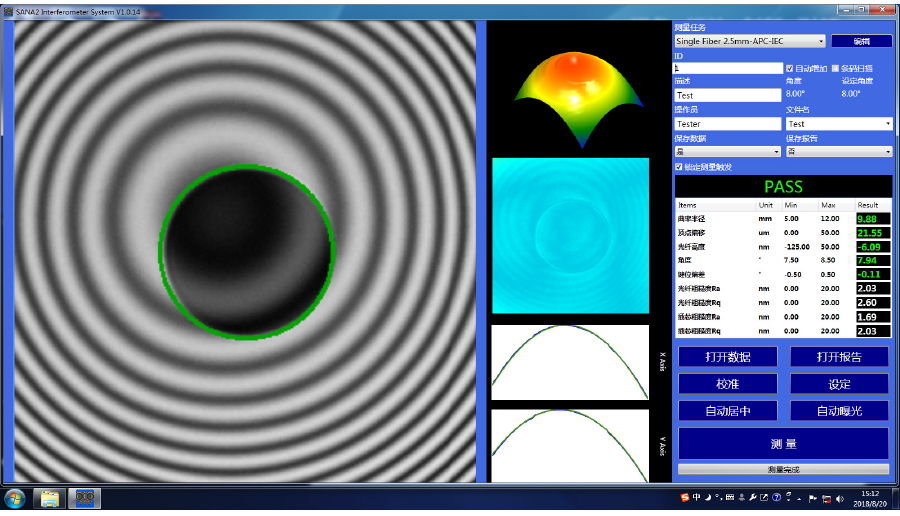Click the result value 9.88

873,219
